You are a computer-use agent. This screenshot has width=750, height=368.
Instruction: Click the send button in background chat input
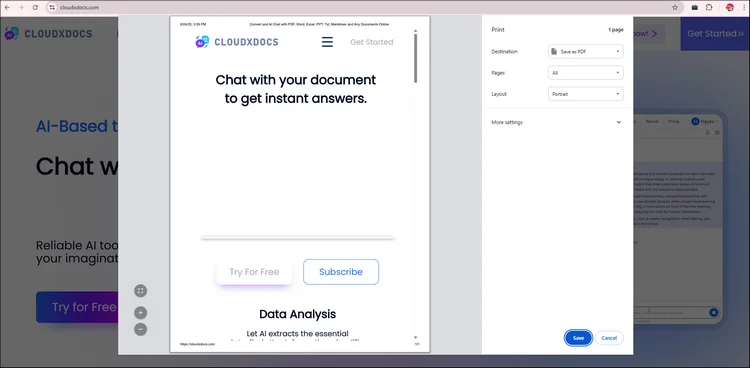coord(714,312)
